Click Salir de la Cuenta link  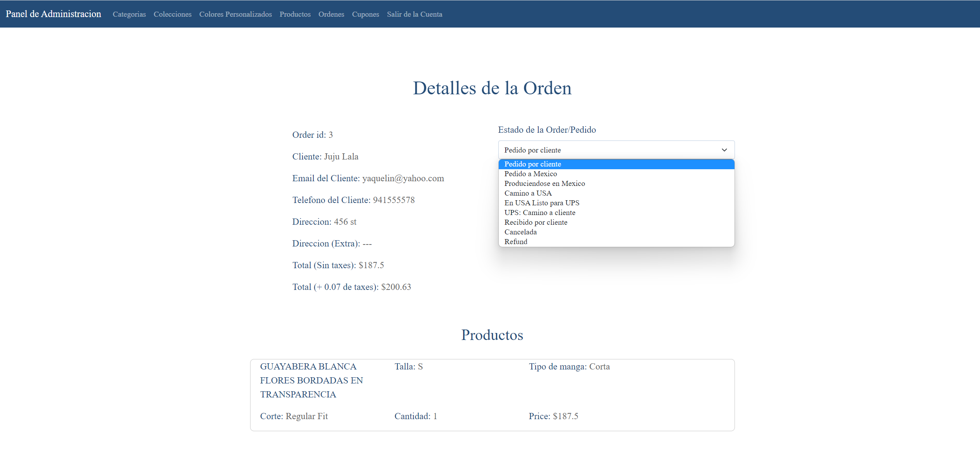coord(415,14)
